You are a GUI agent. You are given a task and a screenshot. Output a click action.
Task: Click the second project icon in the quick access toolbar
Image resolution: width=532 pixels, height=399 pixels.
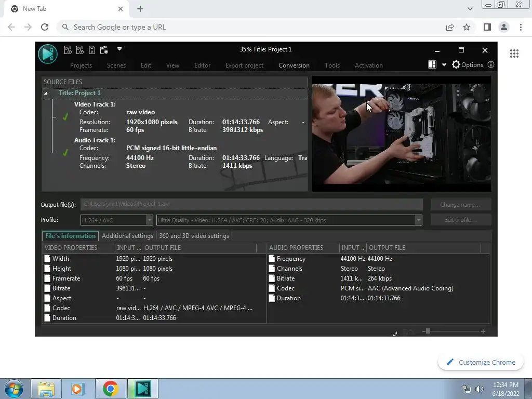(79, 50)
